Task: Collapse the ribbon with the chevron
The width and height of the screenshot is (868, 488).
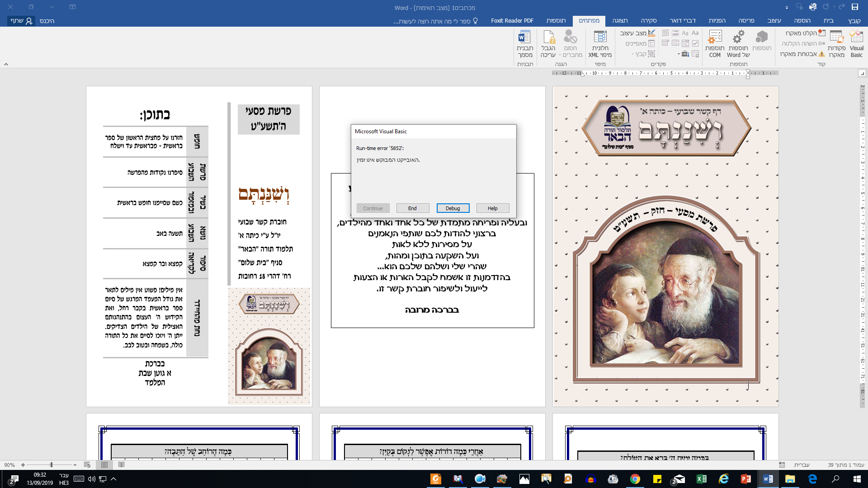Action: click(x=6, y=64)
